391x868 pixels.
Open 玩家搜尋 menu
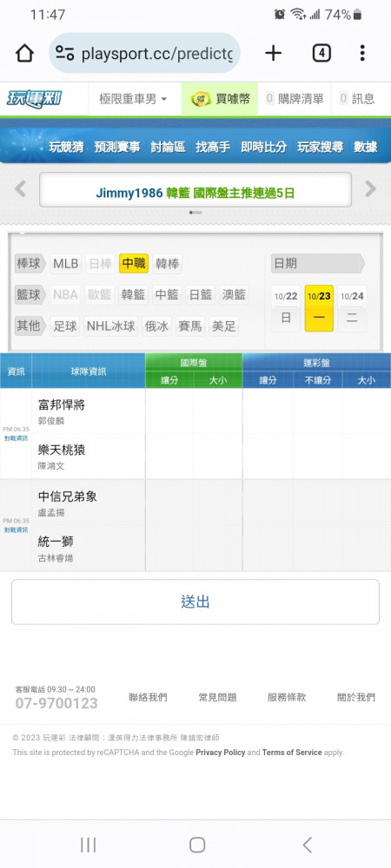(320, 147)
